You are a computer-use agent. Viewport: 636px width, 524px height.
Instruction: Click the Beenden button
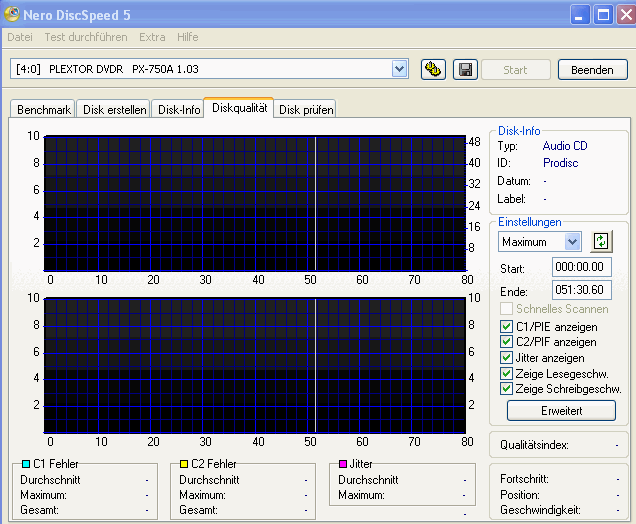point(592,69)
